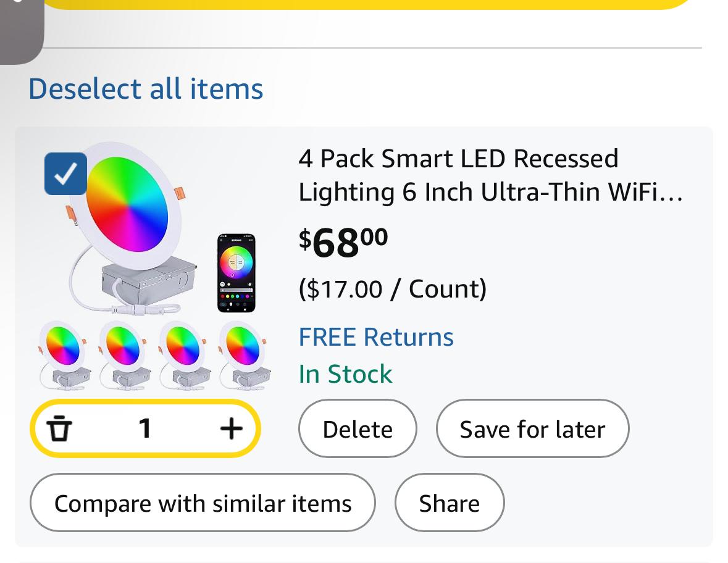Remove item using the trash can icon

coord(59,428)
